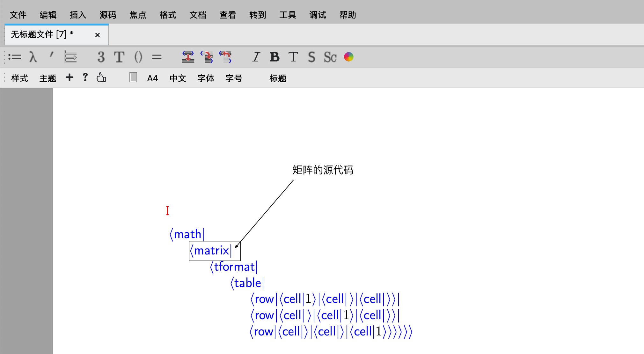Open the 源码 menu
The image size is (644, 354).
108,15
